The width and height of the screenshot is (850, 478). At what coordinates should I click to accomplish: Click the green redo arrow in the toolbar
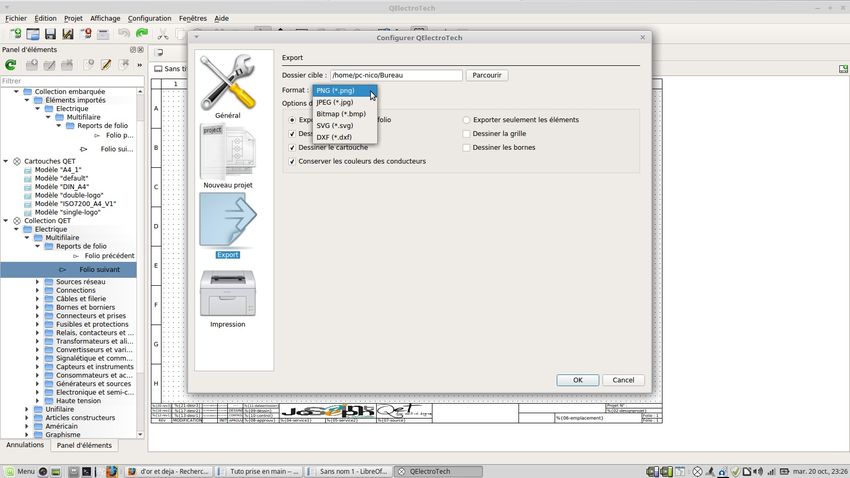click(x=142, y=34)
